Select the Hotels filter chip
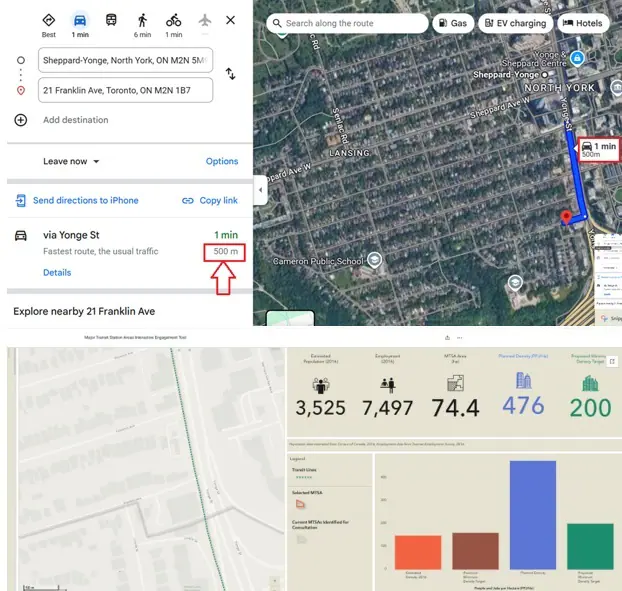The width and height of the screenshot is (622, 591). pos(582,23)
